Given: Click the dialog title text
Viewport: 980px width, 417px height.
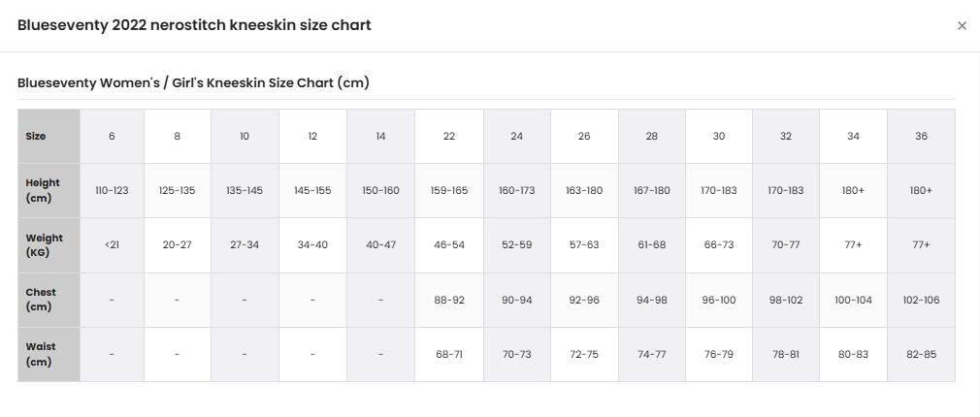Looking at the screenshot, I should point(194,25).
